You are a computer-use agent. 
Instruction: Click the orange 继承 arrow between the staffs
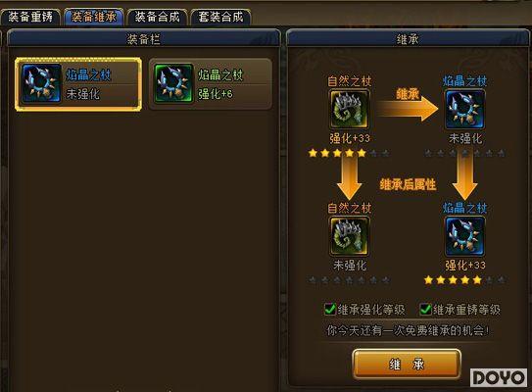408,105
